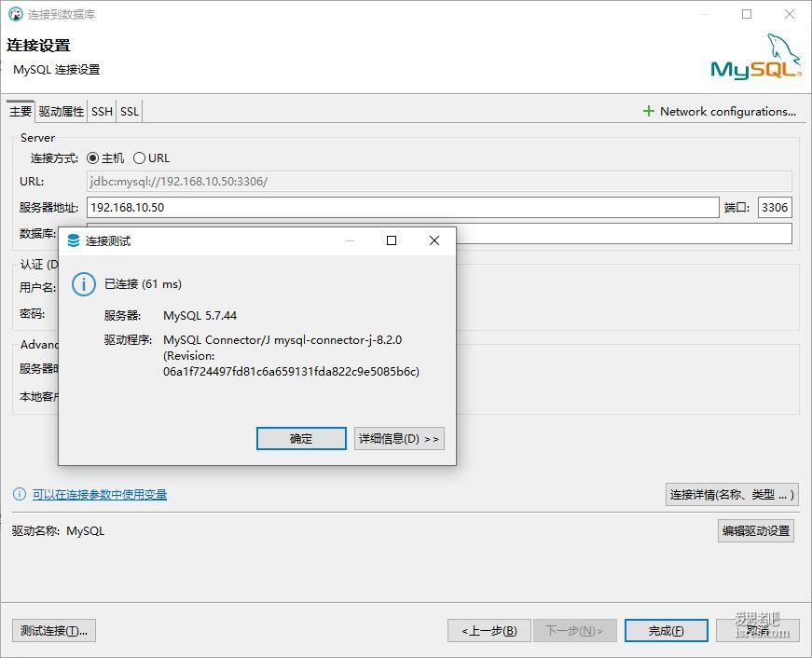Confirm the connection test with 确定
Screen dimensions: 812x658
tap(301, 438)
